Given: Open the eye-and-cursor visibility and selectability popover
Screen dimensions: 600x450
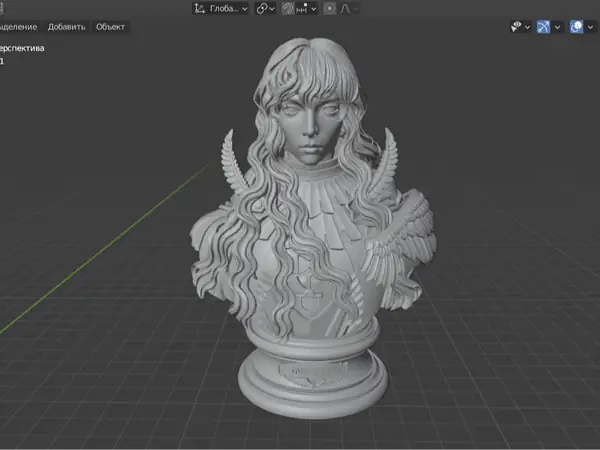Looking at the screenshot, I should tap(520, 27).
